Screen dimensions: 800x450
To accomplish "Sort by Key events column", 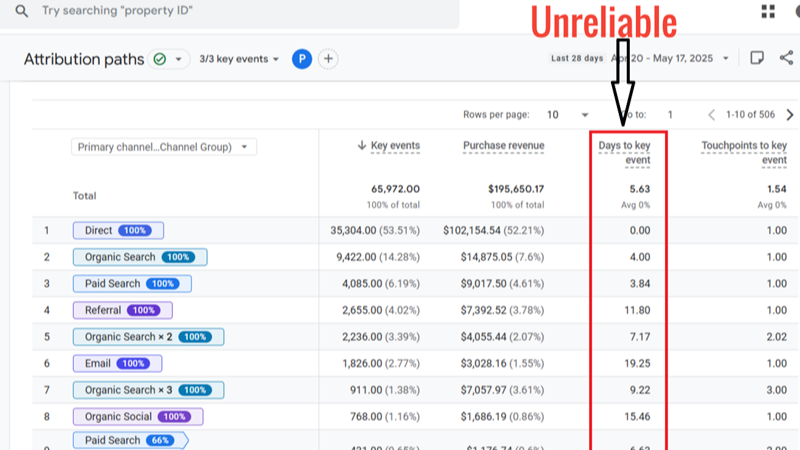I will point(395,145).
